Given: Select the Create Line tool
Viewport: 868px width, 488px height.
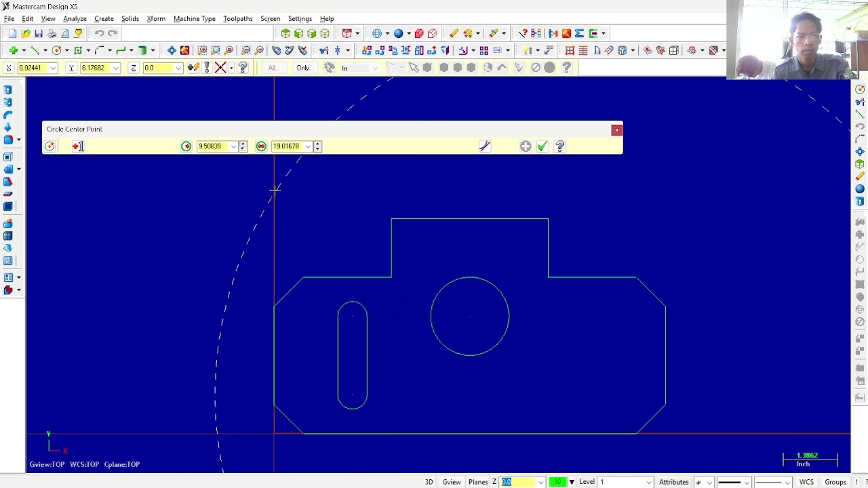Looking at the screenshot, I should 35,50.
